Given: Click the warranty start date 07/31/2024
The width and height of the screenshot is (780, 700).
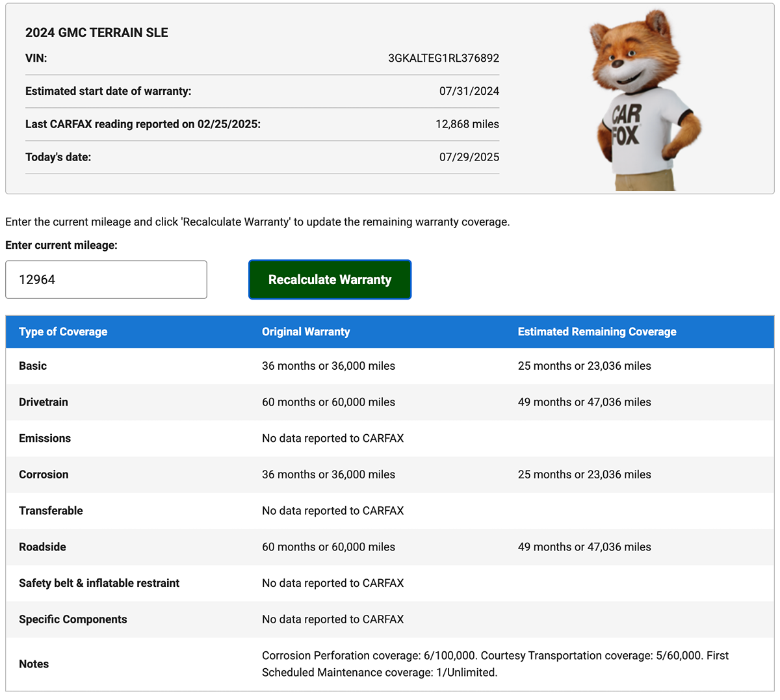Looking at the screenshot, I should click(469, 91).
